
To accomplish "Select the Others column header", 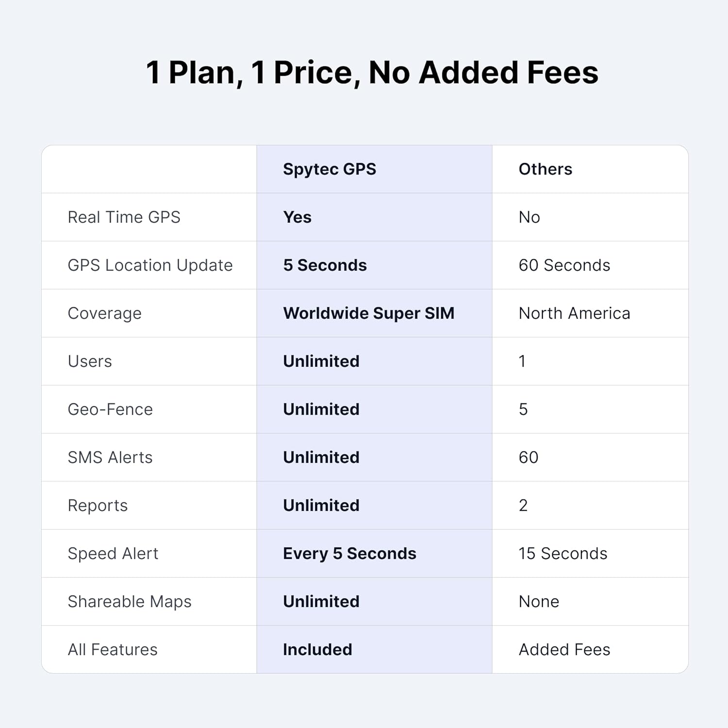I will pyautogui.click(x=545, y=169).
